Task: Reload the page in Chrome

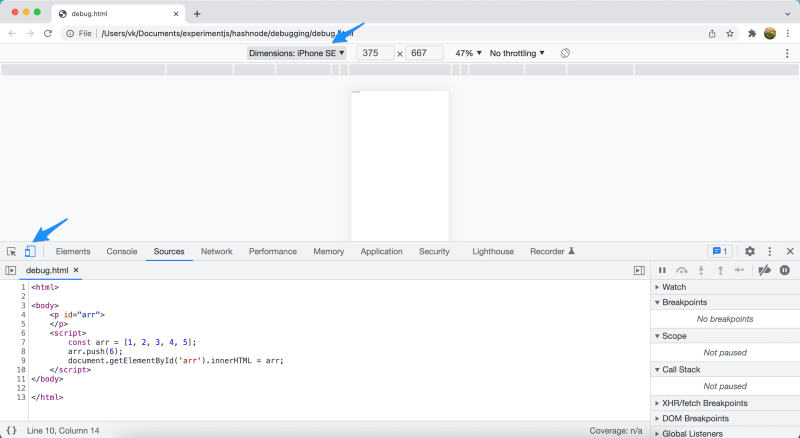Action: click(47, 34)
